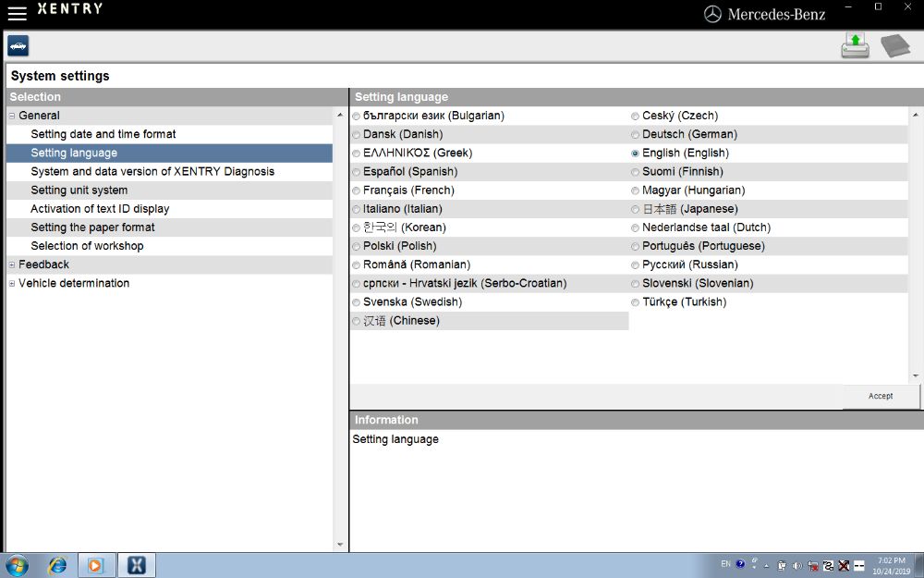This screenshot has height=578, width=924.
Task: Select Chinese language radio button
Action: pyautogui.click(x=356, y=322)
